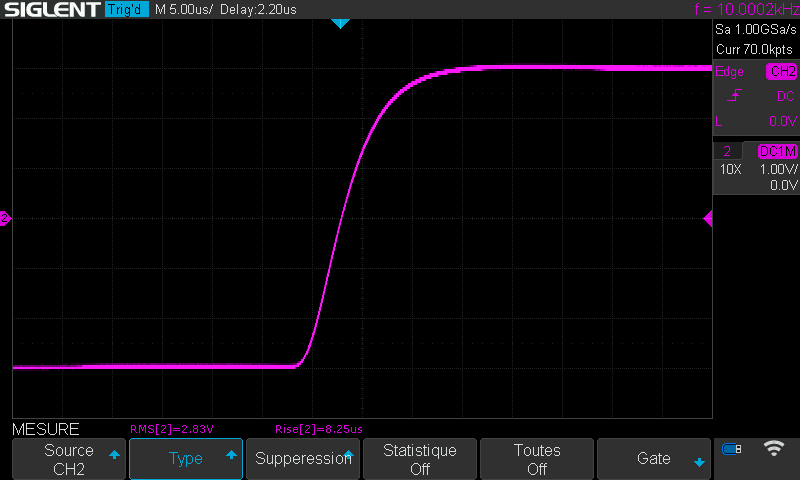Image resolution: width=800 pixels, height=480 pixels.
Task: Open the Suppression menu button
Action: point(303,459)
